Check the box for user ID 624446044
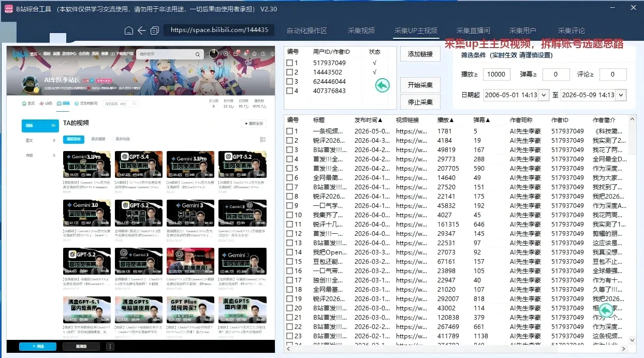Viewport: 644px width, 358px height. point(289,82)
